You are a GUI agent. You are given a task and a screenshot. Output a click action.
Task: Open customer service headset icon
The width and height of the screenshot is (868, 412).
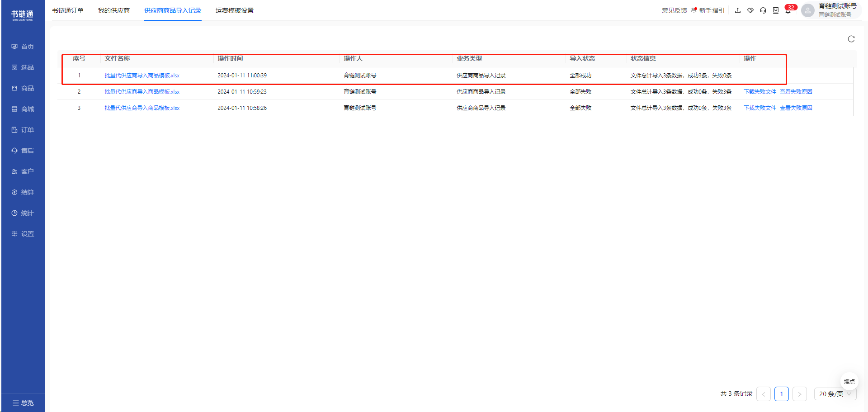763,10
